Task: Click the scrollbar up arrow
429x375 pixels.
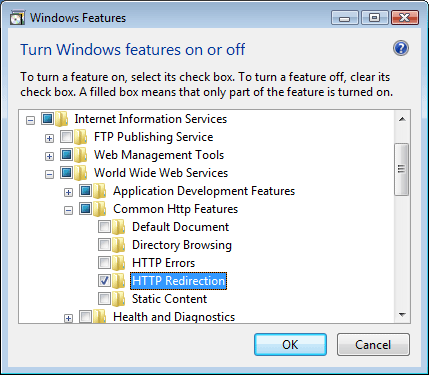Action: (402, 119)
